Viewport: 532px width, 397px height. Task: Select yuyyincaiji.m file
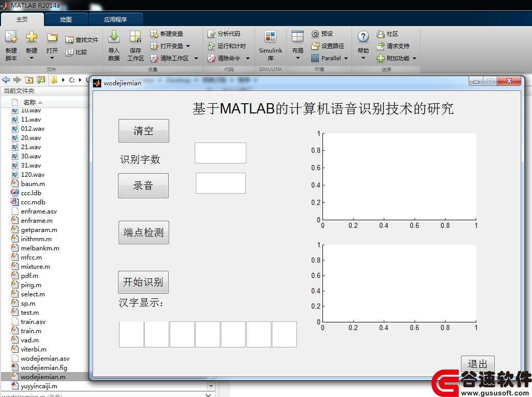[39, 386]
